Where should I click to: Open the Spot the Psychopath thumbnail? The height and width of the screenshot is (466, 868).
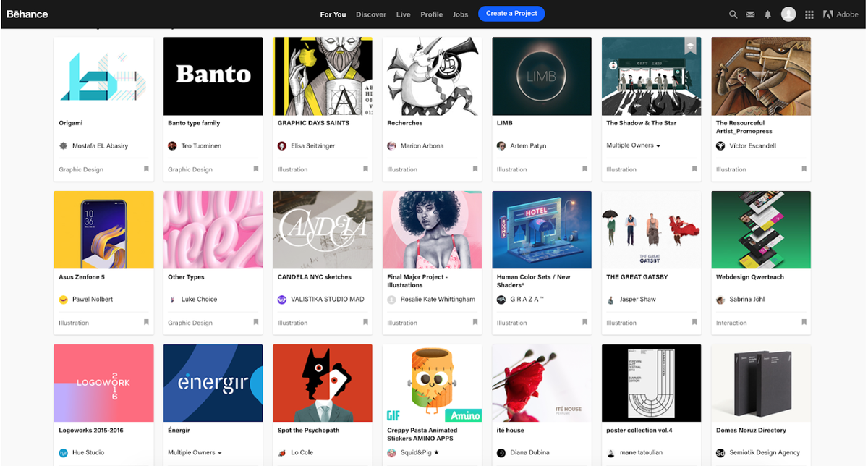(323, 384)
